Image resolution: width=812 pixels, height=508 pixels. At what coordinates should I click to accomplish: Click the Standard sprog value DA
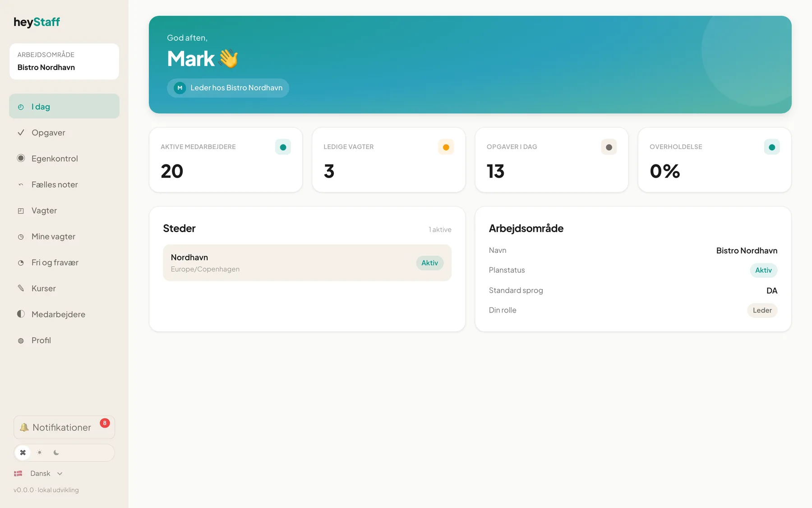click(771, 290)
